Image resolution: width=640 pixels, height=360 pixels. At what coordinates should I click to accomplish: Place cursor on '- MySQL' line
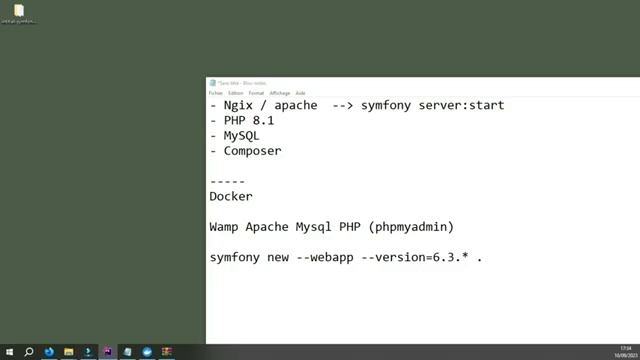[235, 136]
